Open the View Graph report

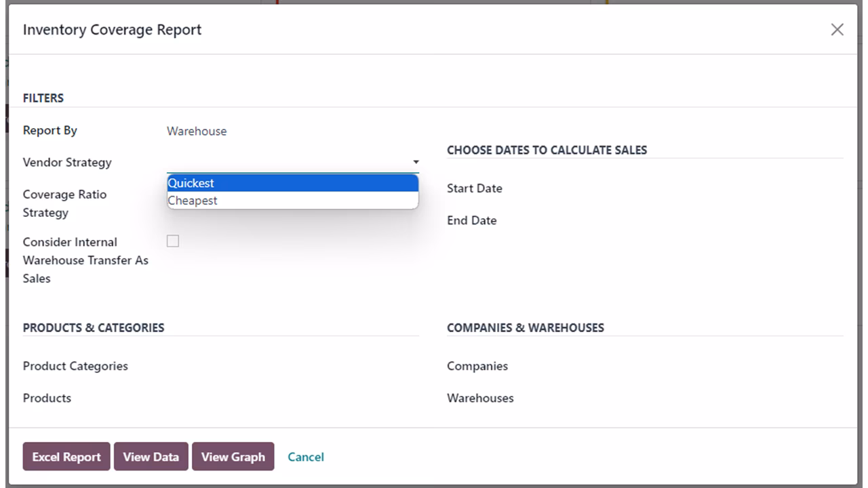click(233, 457)
